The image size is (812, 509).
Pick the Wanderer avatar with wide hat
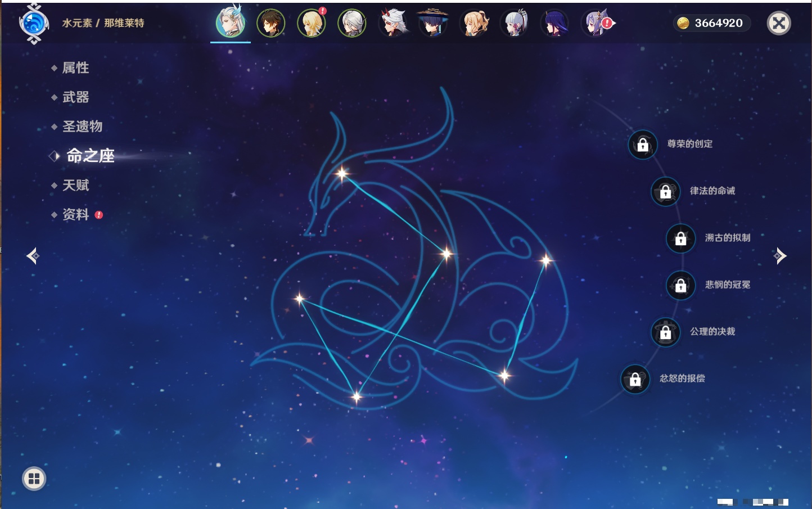pyautogui.click(x=433, y=23)
